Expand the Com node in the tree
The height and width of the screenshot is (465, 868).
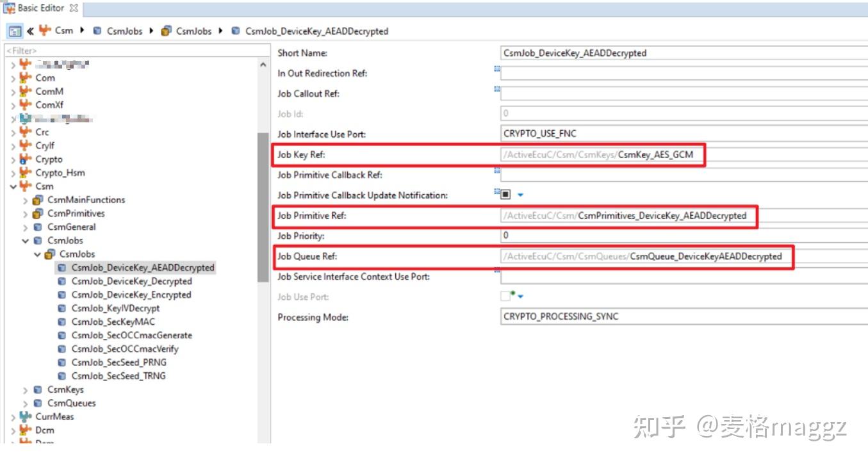click(13, 78)
